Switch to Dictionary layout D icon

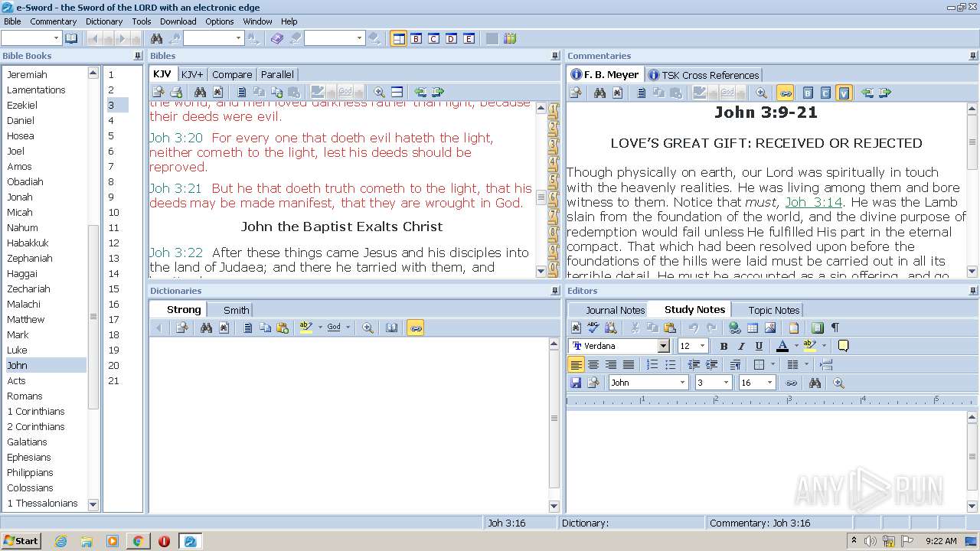(x=451, y=38)
